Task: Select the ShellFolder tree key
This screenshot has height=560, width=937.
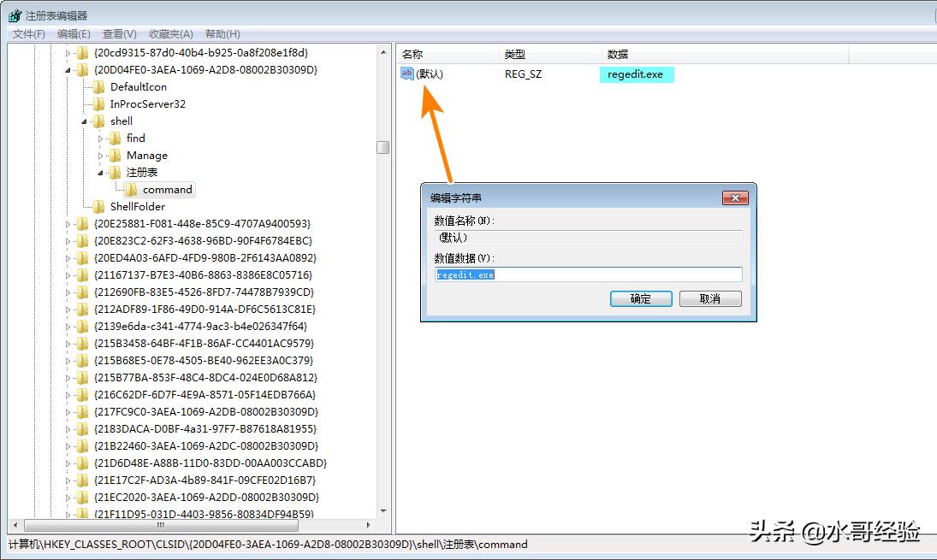Action: click(138, 207)
